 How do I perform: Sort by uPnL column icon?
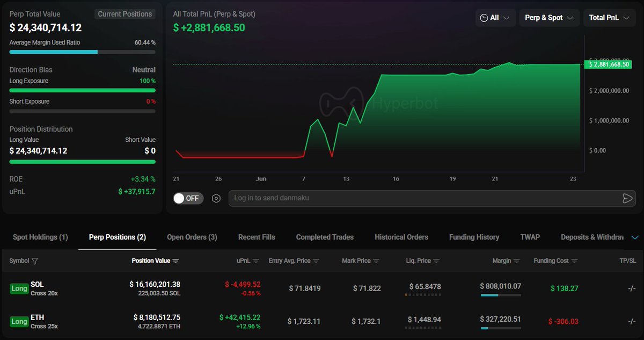click(x=256, y=261)
